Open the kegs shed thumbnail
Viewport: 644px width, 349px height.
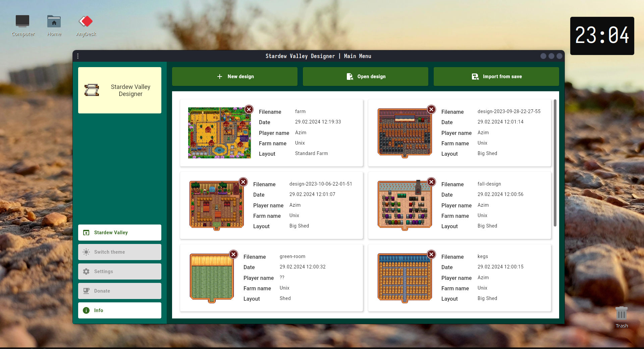(x=405, y=278)
